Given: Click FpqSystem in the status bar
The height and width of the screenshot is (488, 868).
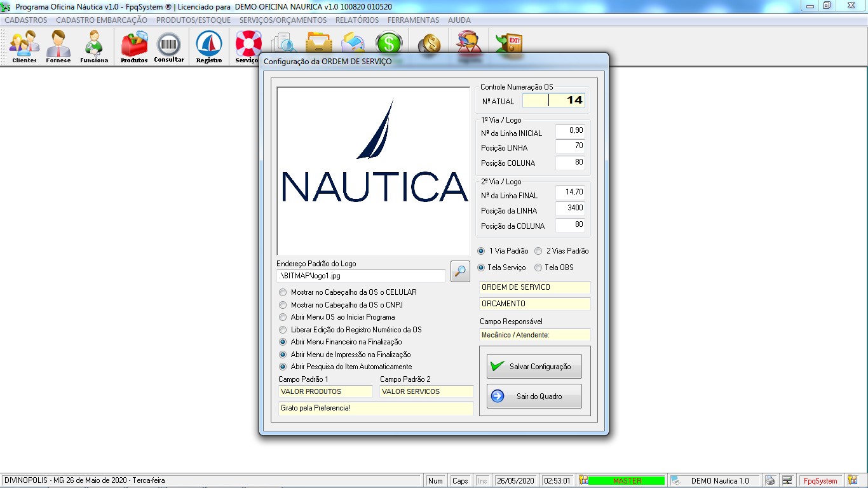Looking at the screenshot, I should (x=820, y=481).
